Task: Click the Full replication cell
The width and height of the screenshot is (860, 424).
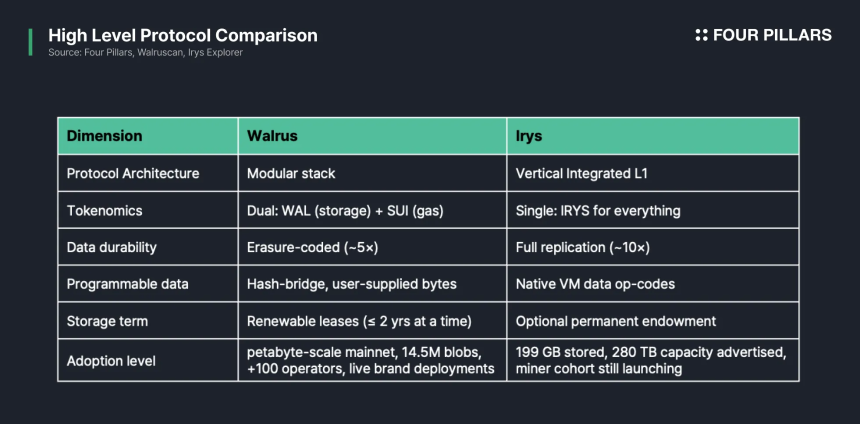Action: (x=653, y=247)
